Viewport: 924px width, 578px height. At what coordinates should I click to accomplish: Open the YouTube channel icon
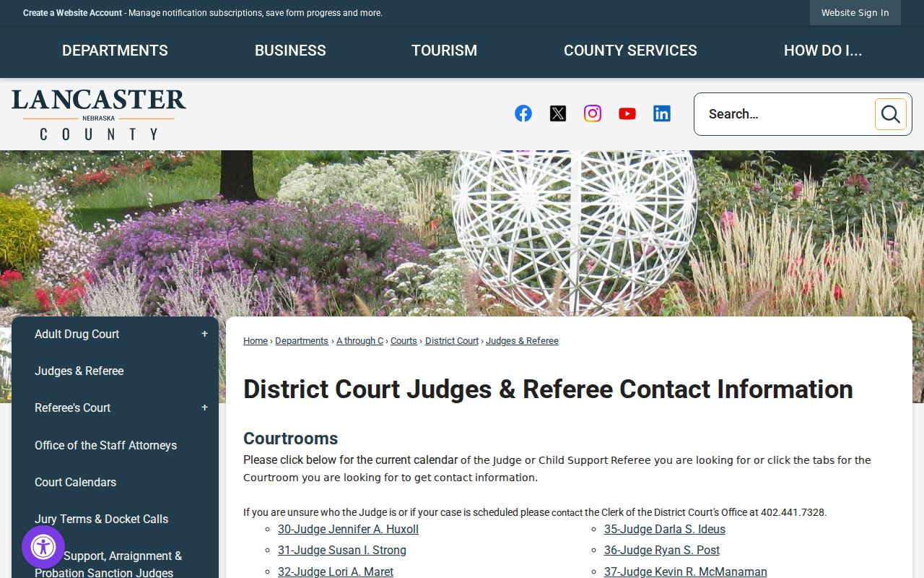(x=627, y=113)
